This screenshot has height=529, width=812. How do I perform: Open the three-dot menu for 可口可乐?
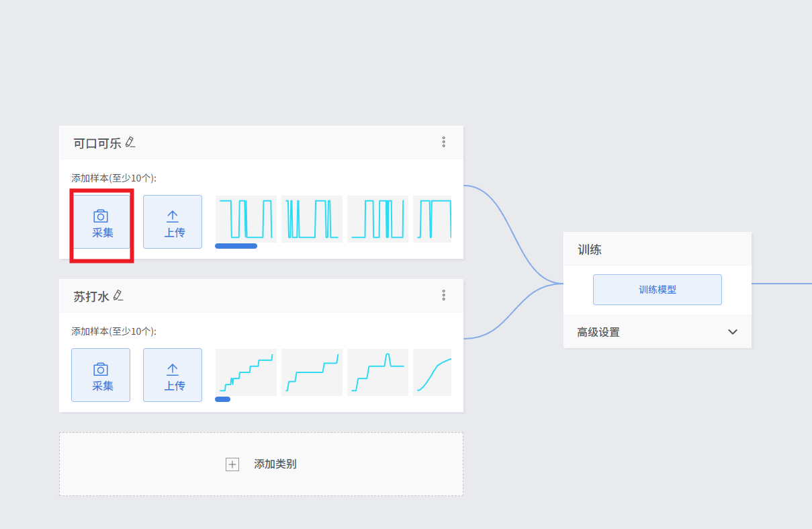(x=443, y=142)
